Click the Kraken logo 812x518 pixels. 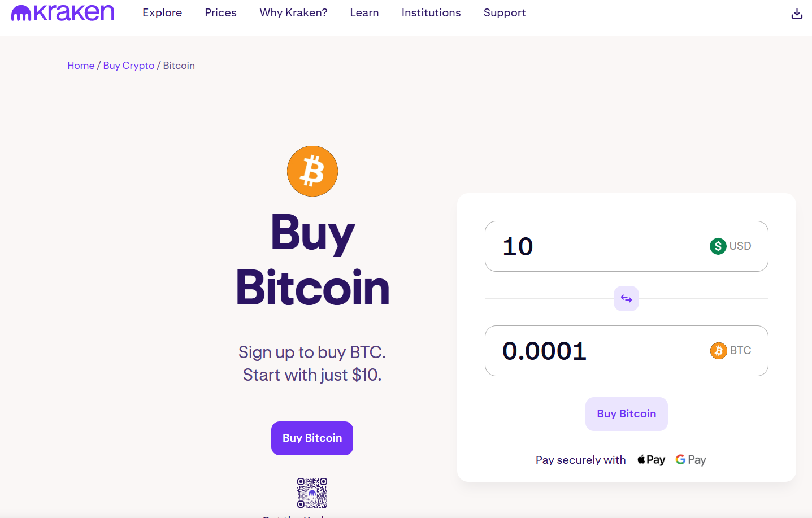tap(63, 12)
